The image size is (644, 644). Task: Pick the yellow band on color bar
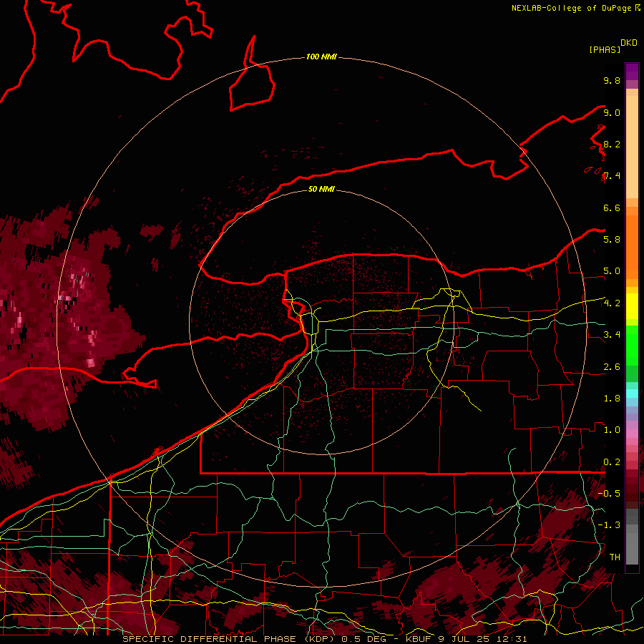click(632, 306)
